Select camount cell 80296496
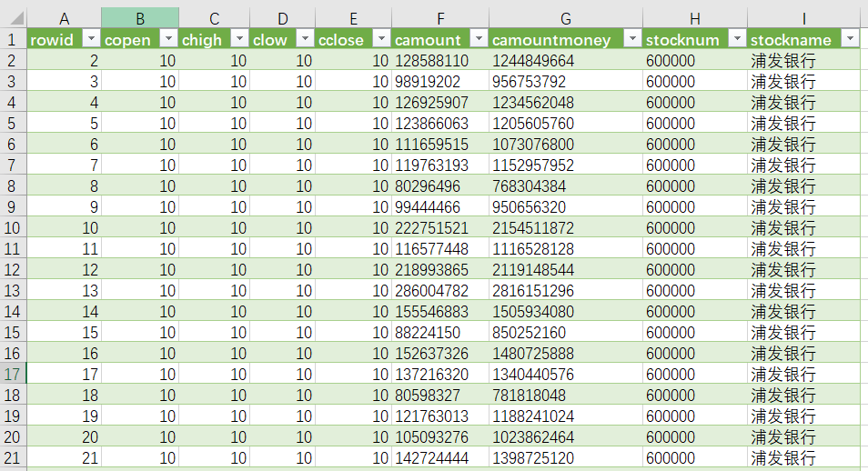This screenshot has width=868, height=471. [x=440, y=186]
